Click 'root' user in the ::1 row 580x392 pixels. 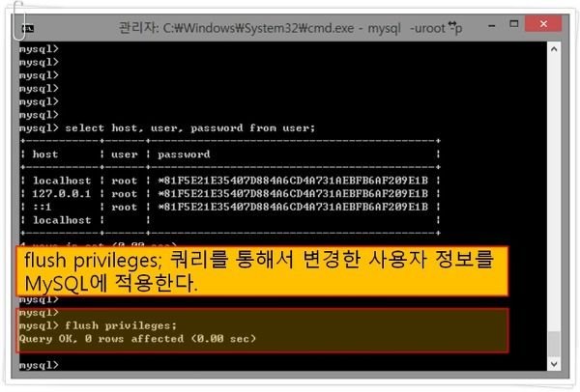pyautogui.click(x=125, y=208)
